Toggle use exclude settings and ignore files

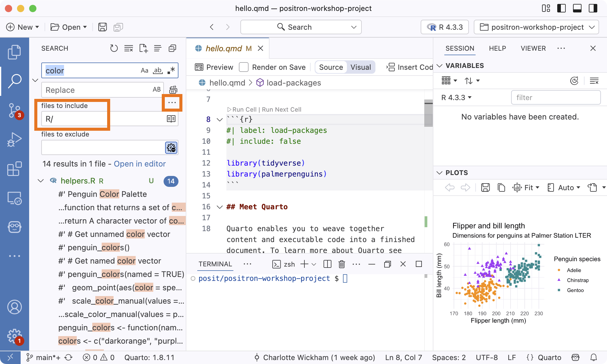tap(171, 148)
